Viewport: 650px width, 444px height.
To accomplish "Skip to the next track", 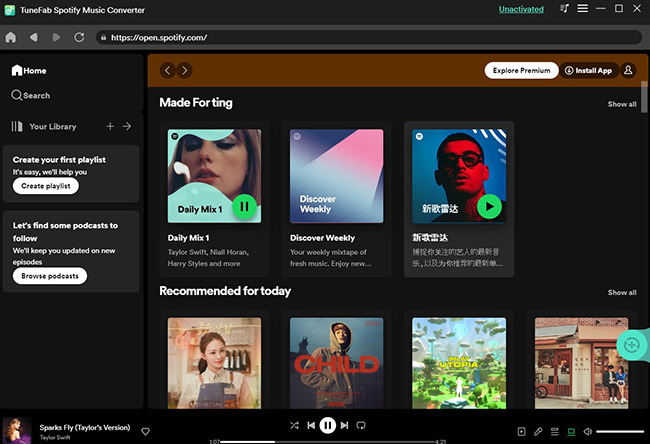I will click(344, 425).
